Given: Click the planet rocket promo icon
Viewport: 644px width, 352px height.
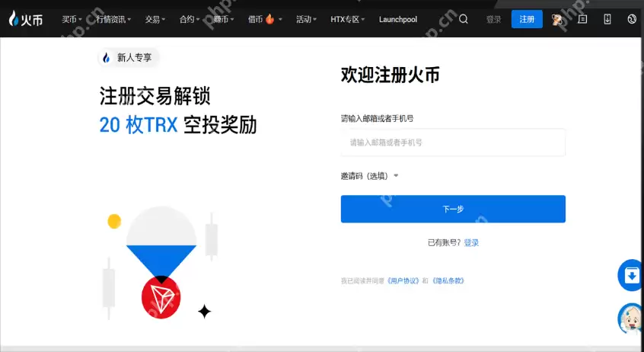Looking at the screenshot, I should (557, 19).
